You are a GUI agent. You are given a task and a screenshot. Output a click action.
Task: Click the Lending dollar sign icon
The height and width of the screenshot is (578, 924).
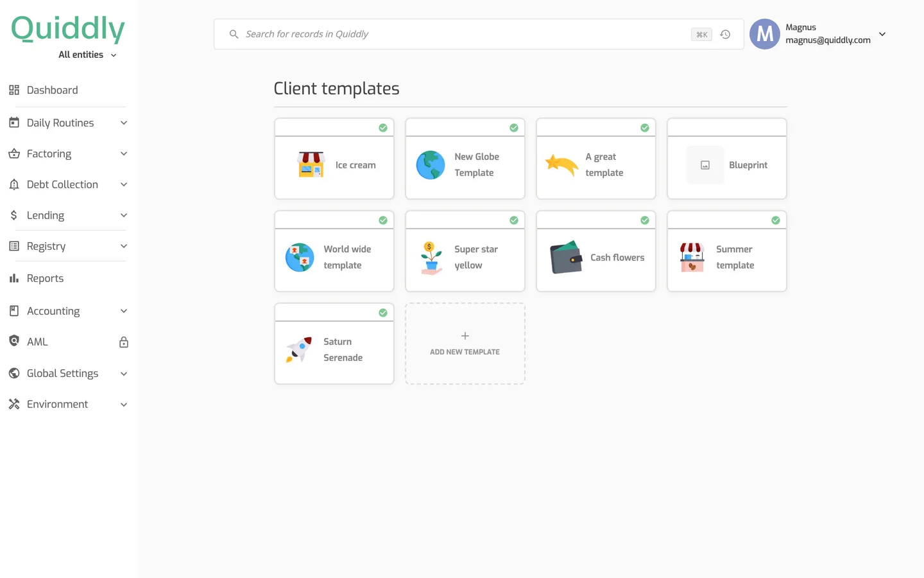(14, 215)
